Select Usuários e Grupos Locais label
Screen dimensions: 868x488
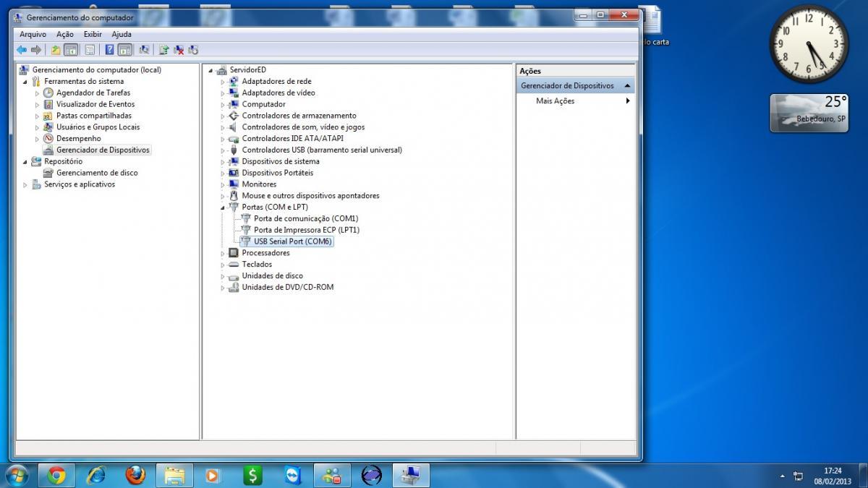(98, 127)
